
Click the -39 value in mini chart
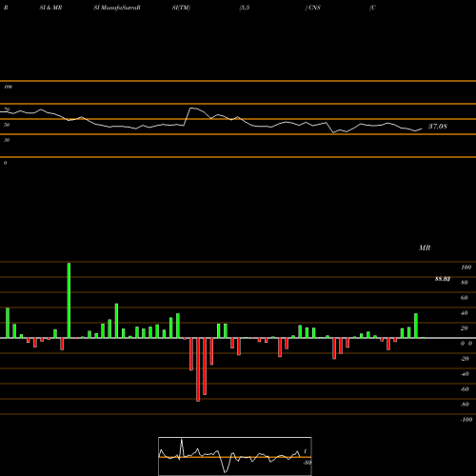click(307, 463)
